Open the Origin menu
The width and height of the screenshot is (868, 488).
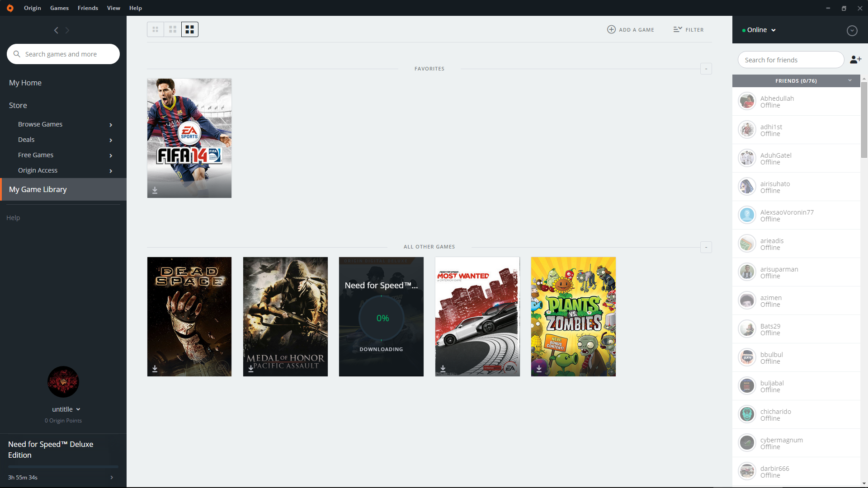33,8
